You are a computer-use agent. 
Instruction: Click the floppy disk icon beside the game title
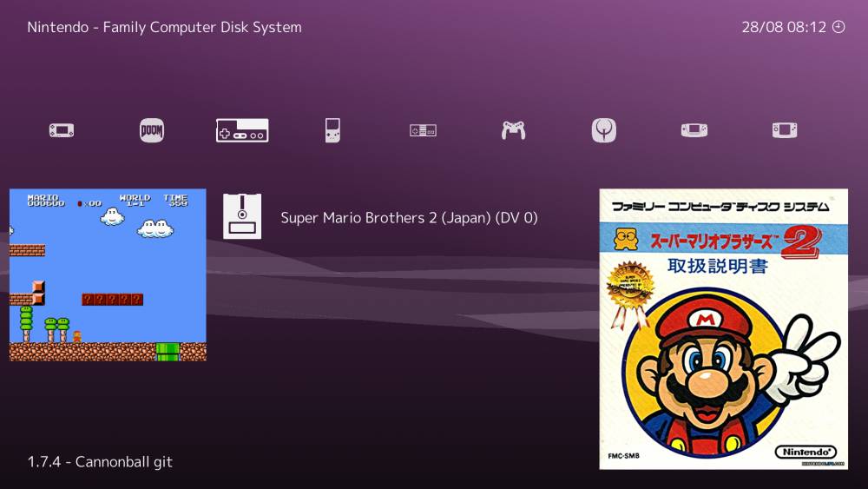242,216
